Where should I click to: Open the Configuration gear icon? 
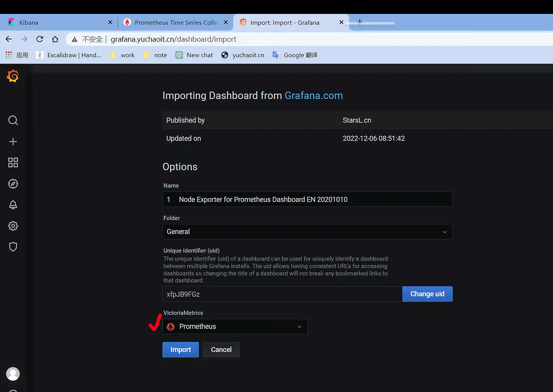(x=13, y=226)
